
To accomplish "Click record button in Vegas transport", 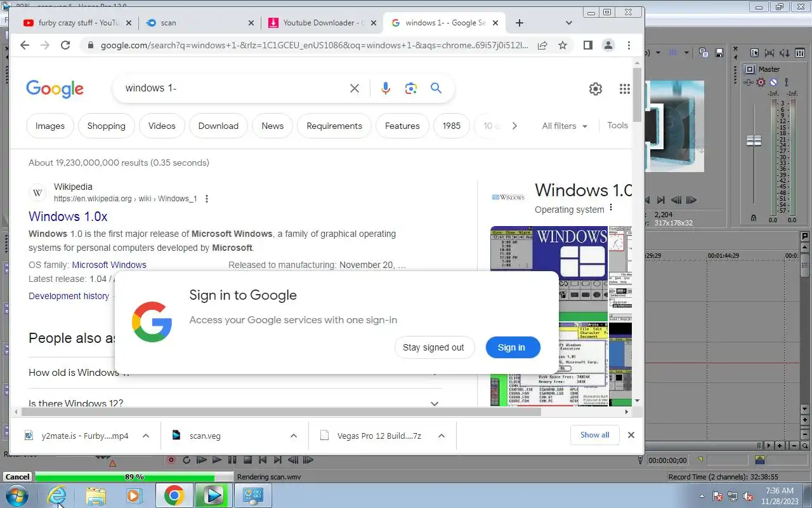I will (x=171, y=460).
